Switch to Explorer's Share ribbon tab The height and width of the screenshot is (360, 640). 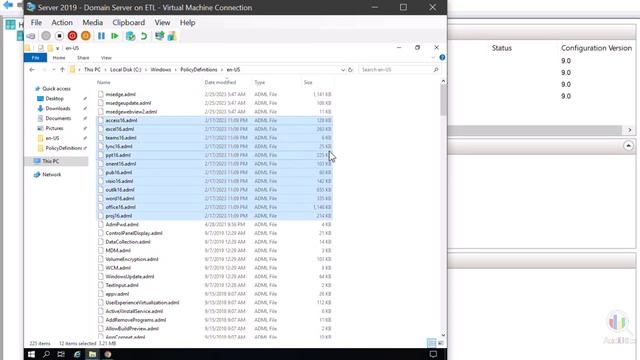click(x=83, y=58)
